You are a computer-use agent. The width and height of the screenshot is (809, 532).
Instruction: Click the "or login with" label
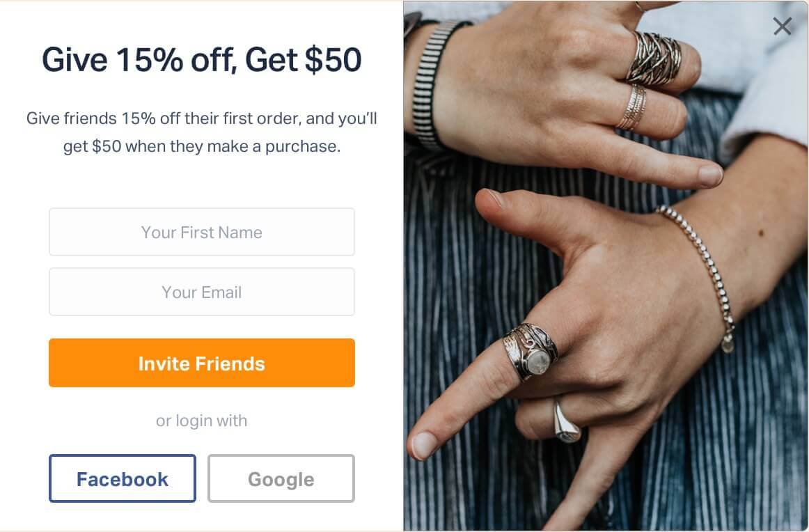coord(201,421)
